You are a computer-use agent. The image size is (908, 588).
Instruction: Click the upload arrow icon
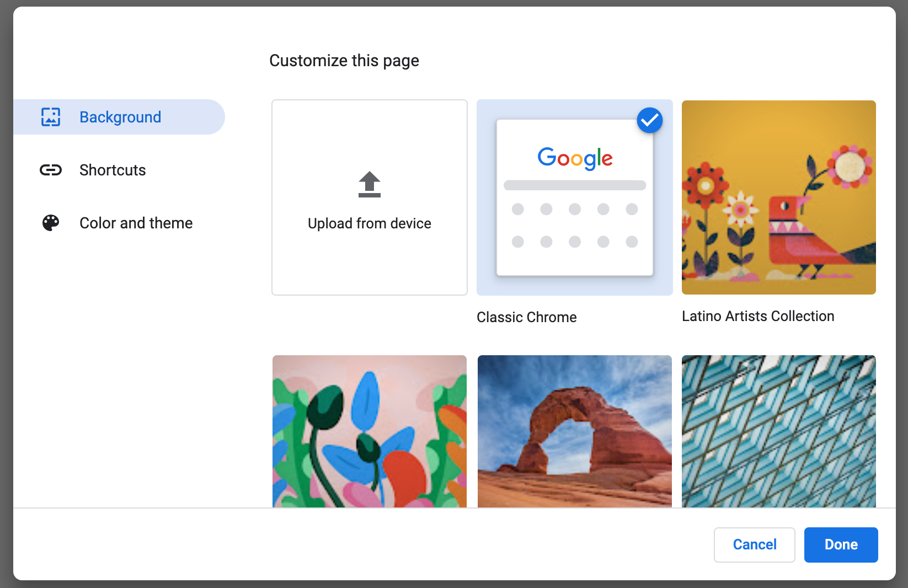[370, 185]
